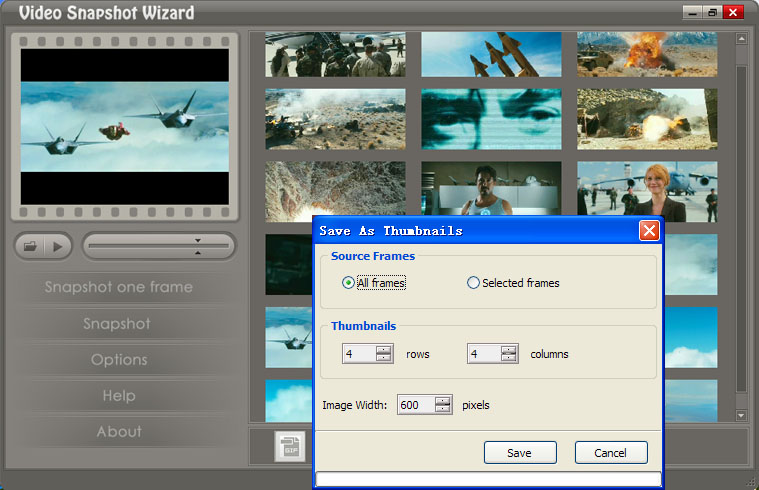Select the red-haired woman at airfield thumbnail
This screenshot has width=759, height=490.
click(647, 189)
